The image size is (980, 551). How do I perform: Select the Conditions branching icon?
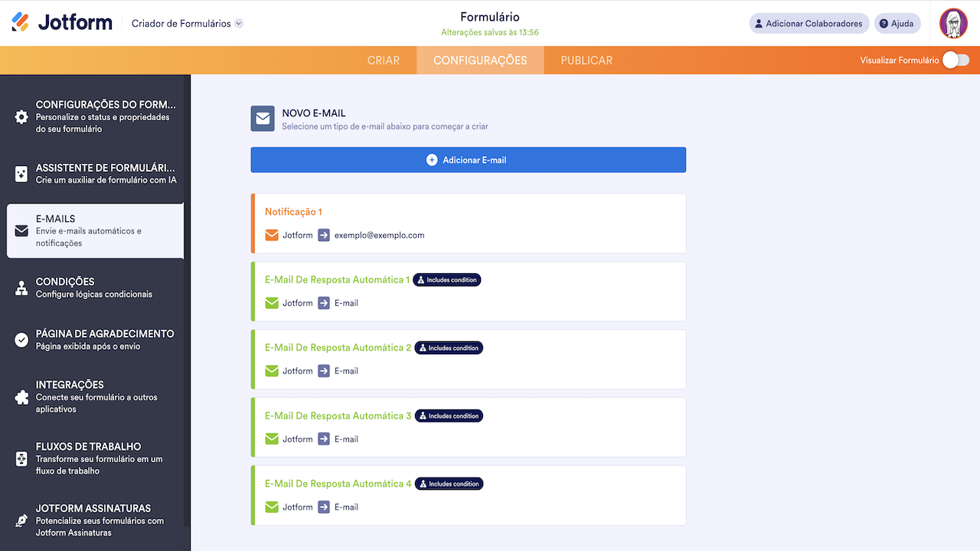point(21,288)
